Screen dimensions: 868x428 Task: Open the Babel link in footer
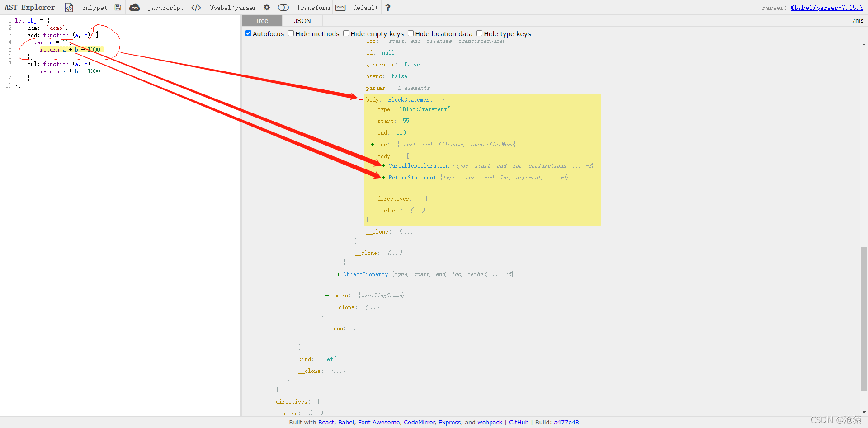point(346,423)
